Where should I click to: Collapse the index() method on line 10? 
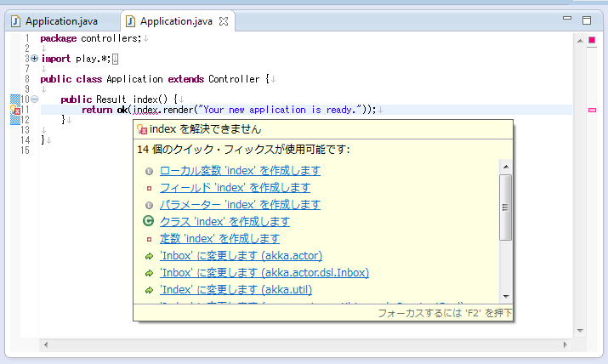[35, 100]
